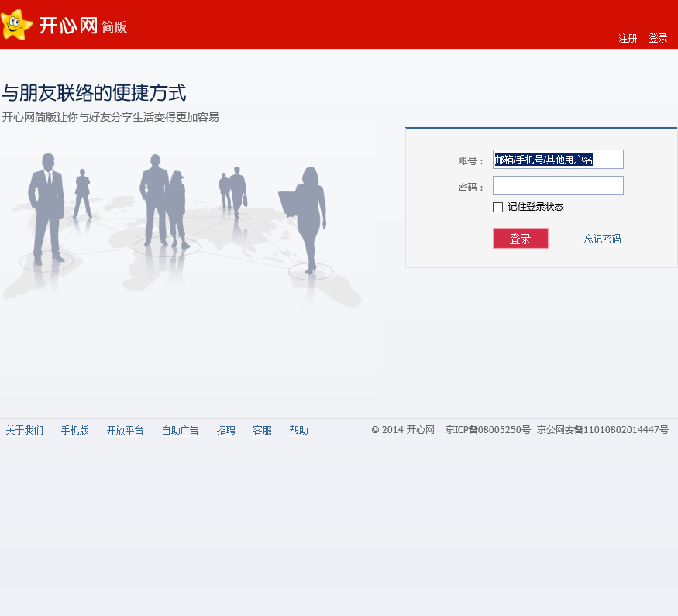Viewport: 678px width, 616px height.
Task: Open the 关于我们 footer link
Action: (24, 430)
